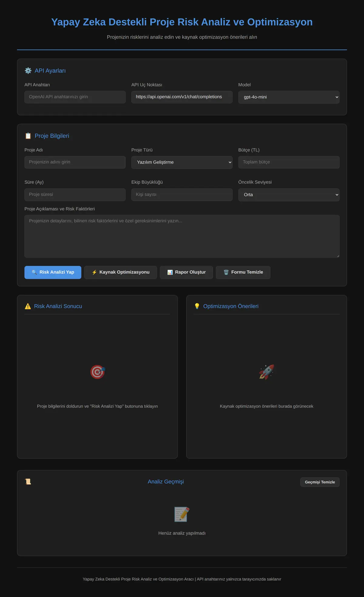The height and width of the screenshot is (597, 364).
Task: Click the Rapor Oluştur button
Action: tap(186, 272)
